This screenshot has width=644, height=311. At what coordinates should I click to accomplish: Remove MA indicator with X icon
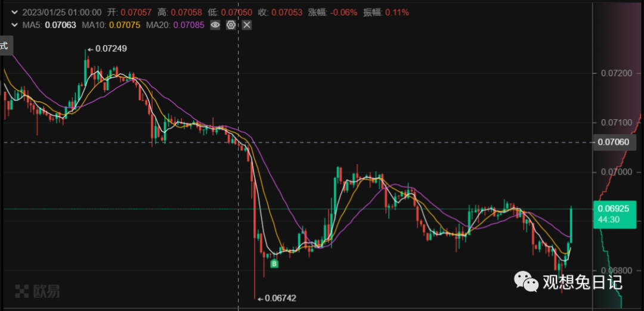point(246,25)
